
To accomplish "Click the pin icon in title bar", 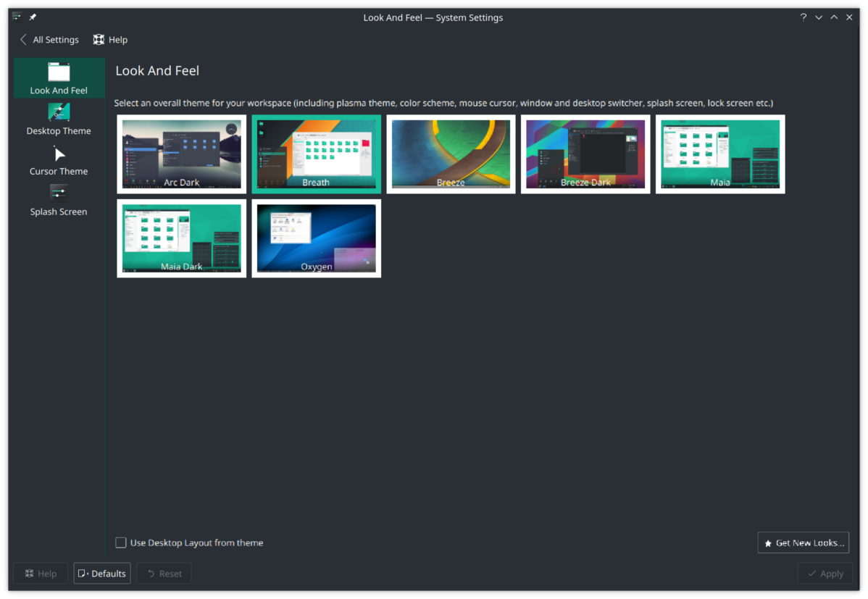I will tap(33, 17).
